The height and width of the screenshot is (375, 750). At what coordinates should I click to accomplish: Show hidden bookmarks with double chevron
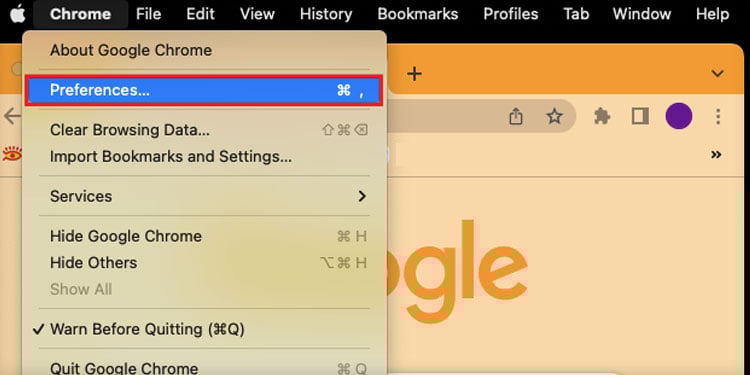716,154
